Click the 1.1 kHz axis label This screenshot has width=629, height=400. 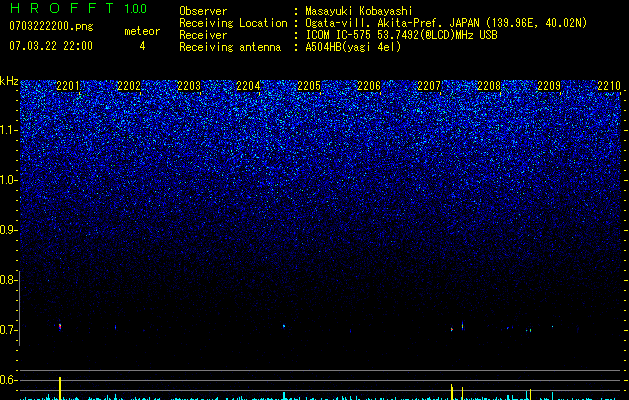[8, 130]
